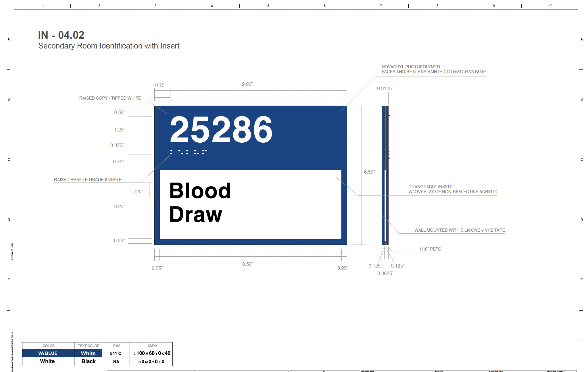The height and width of the screenshot is (372, 588).
Task: Click the RAISED COPY - TIPPED WHITE label
Action: click(110, 98)
